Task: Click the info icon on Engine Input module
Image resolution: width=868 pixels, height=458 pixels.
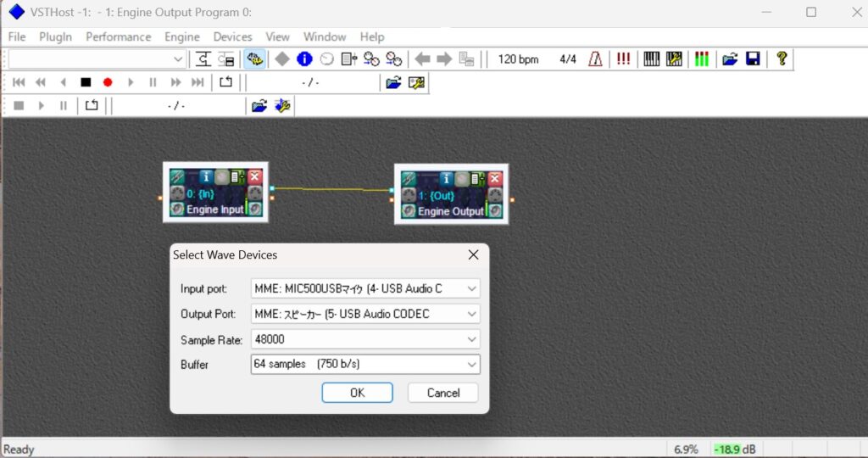Action: click(206, 177)
